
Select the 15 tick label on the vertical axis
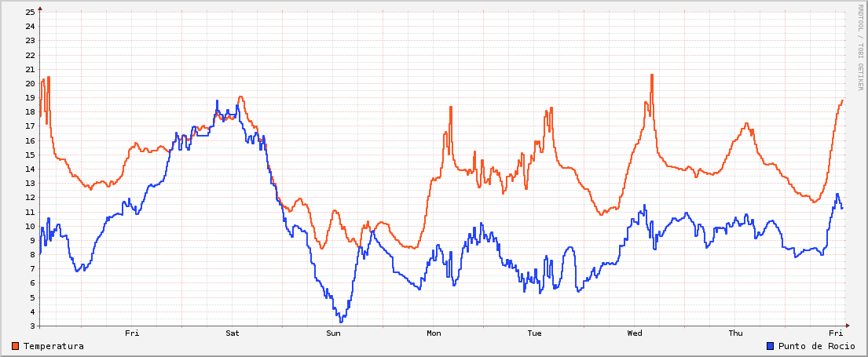pyautogui.click(x=30, y=155)
